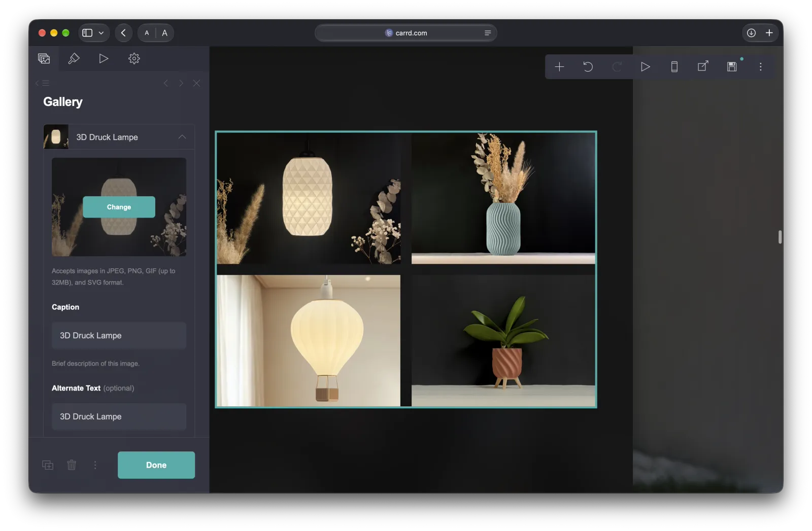Switch to mobile view icon

(674, 66)
